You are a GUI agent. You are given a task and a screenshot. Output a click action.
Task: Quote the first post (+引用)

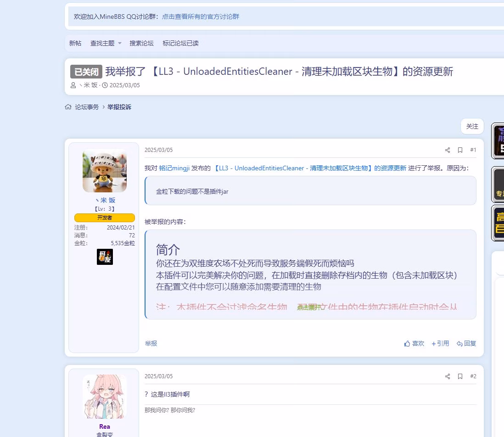[440, 343]
